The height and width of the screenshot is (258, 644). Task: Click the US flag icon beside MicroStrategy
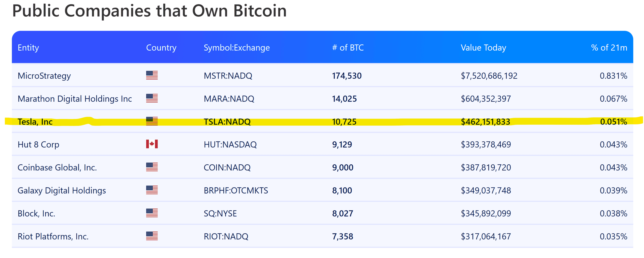[x=152, y=75]
